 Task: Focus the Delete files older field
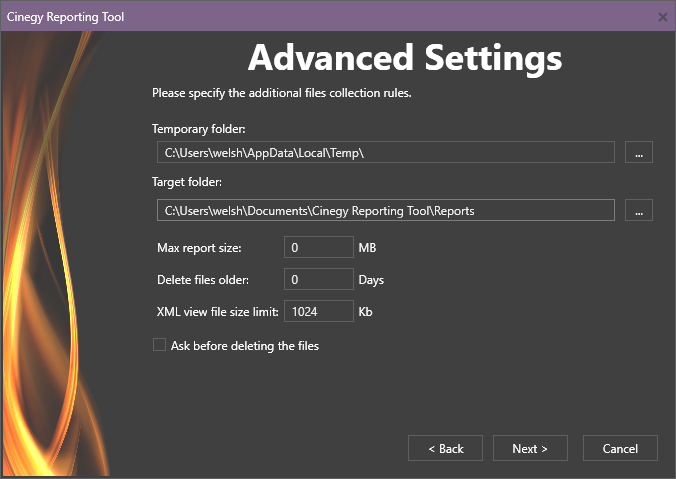pyautogui.click(x=319, y=279)
